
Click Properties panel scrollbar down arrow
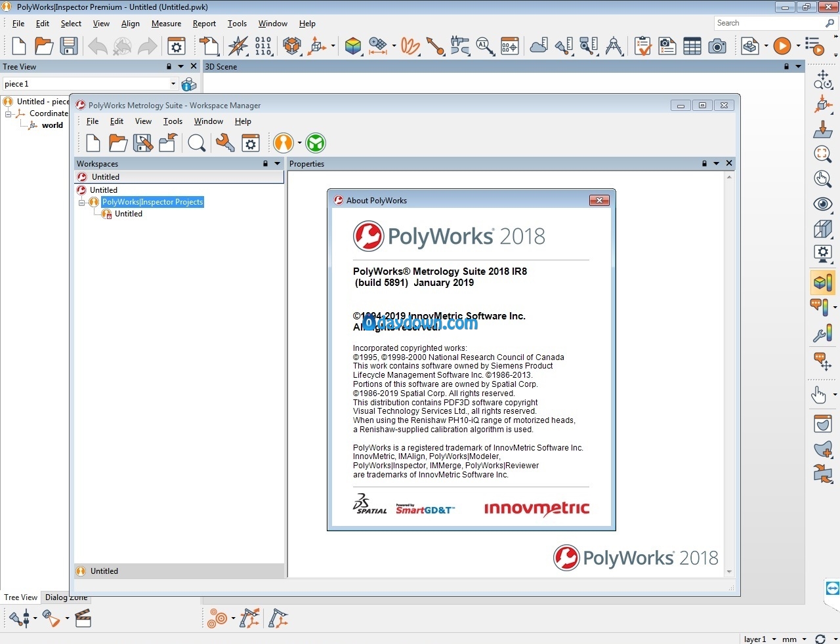[729, 572]
